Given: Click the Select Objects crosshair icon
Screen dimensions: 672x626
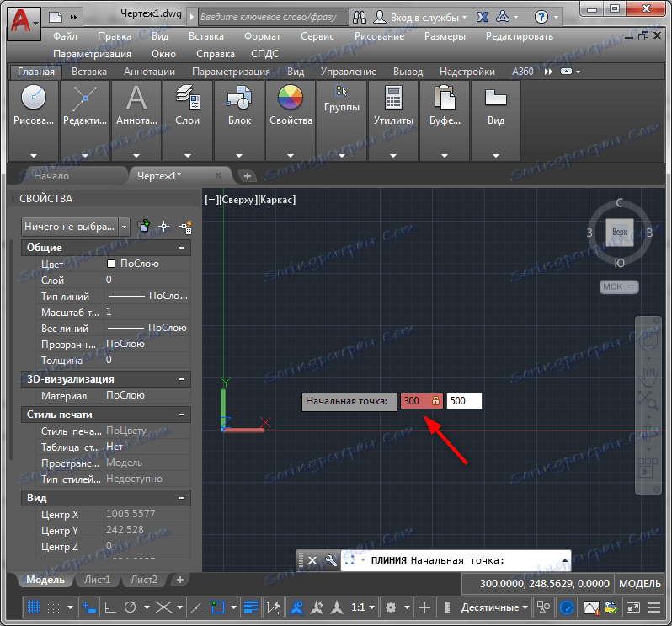Looking at the screenshot, I should tap(164, 227).
